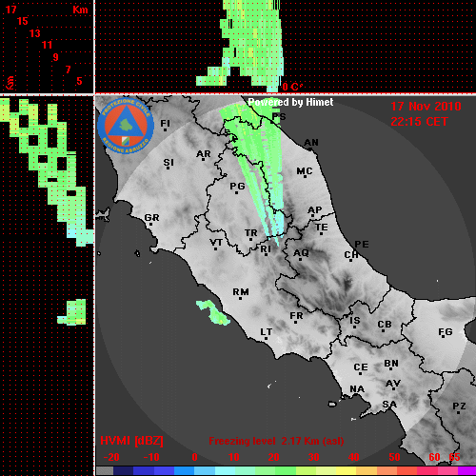Viewport: 476px width, 476px height.
Task: Click the "15" height label
Action: coord(23,21)
